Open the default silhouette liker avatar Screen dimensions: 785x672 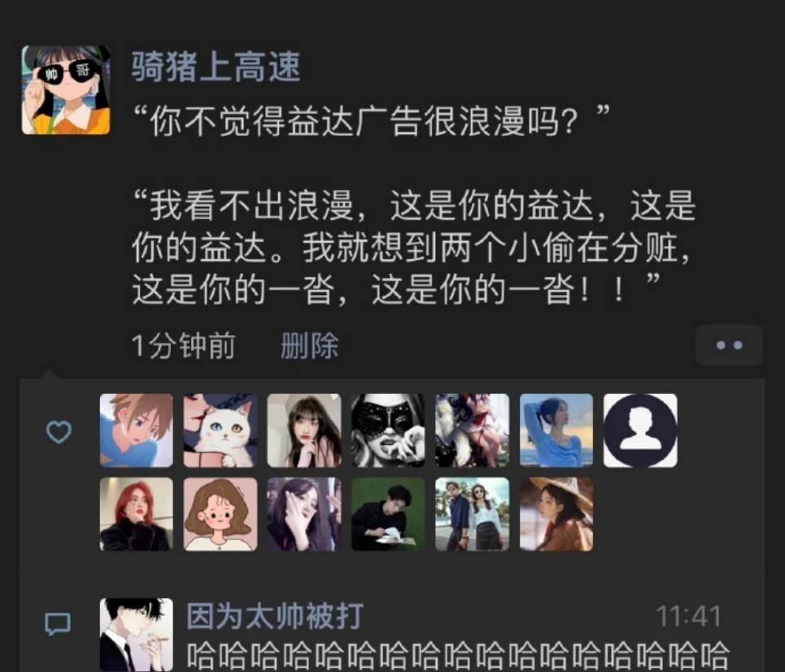pos(640,430)
